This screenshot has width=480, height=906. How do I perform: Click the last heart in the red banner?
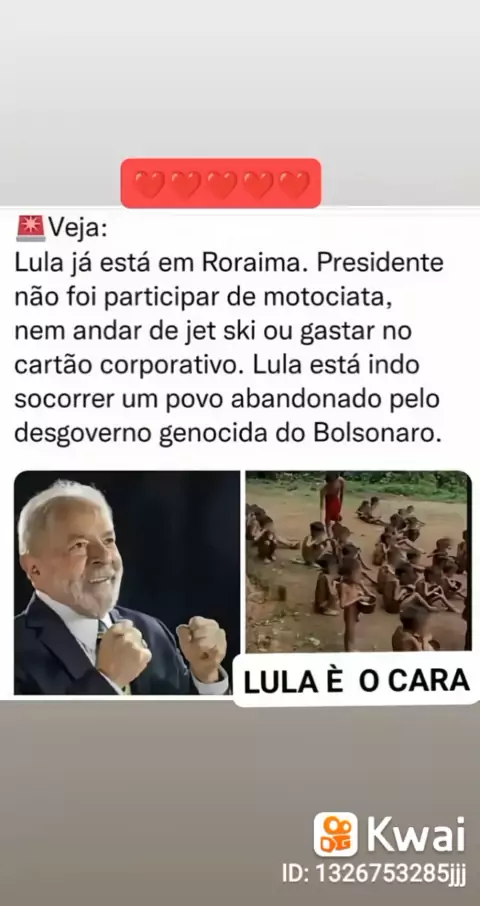293,184
